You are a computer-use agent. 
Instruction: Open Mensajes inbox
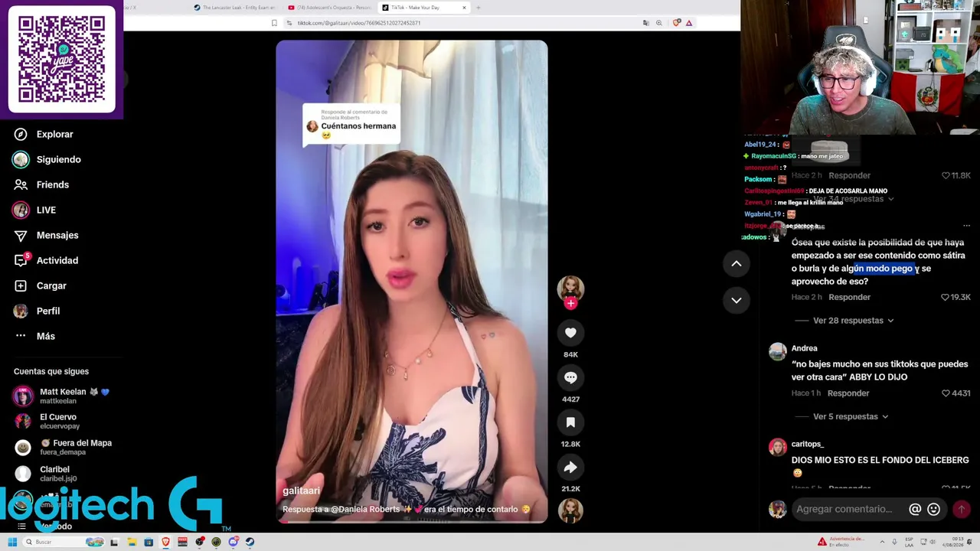pyautogui.click(x=47, y=235)
